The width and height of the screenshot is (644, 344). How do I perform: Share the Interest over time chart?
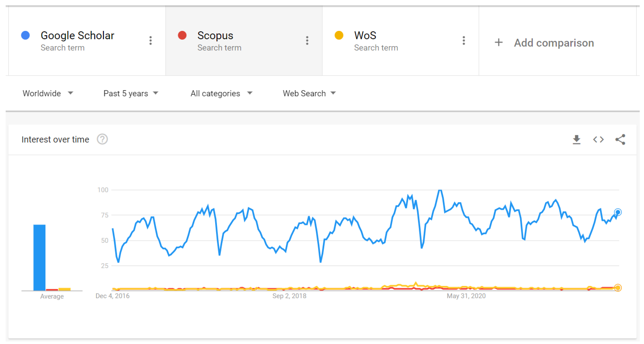(x=620, y=139)
